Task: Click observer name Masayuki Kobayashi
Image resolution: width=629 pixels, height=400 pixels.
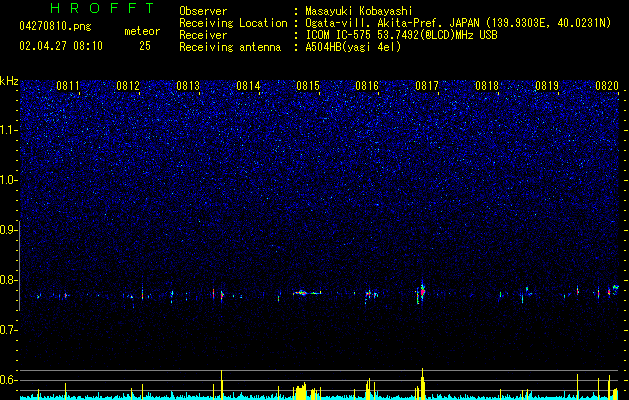Action: point(359,11)
